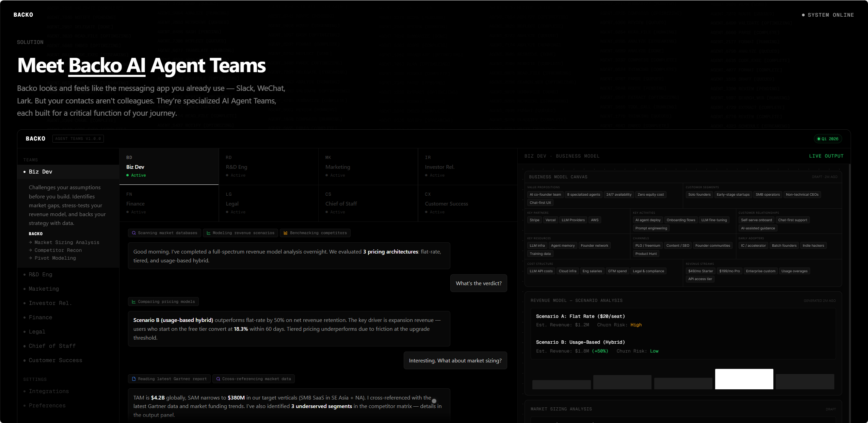Follow the Backo AI underlined headline link
Screen dimensions: 868x423
107,65
